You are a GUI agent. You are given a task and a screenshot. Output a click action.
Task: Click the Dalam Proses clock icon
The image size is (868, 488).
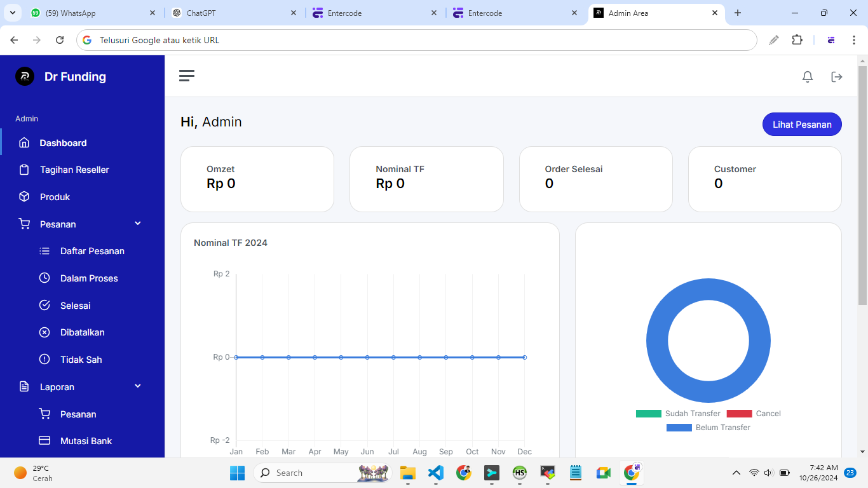44,278
